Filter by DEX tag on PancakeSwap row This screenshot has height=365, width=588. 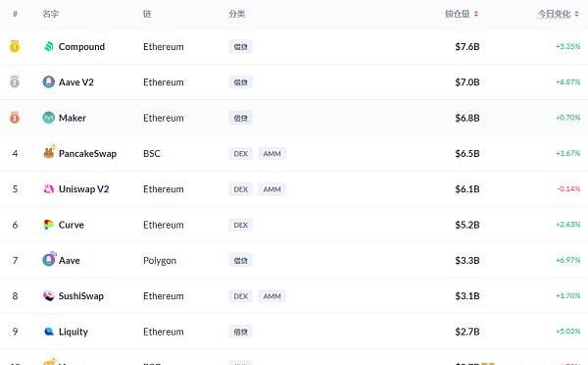point(240,154)
